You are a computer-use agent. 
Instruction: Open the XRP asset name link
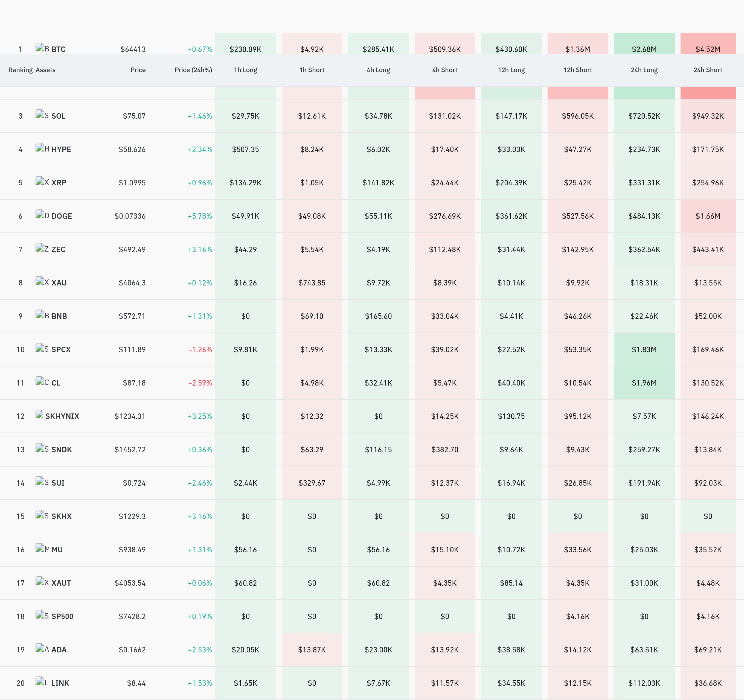click(59, 183)
